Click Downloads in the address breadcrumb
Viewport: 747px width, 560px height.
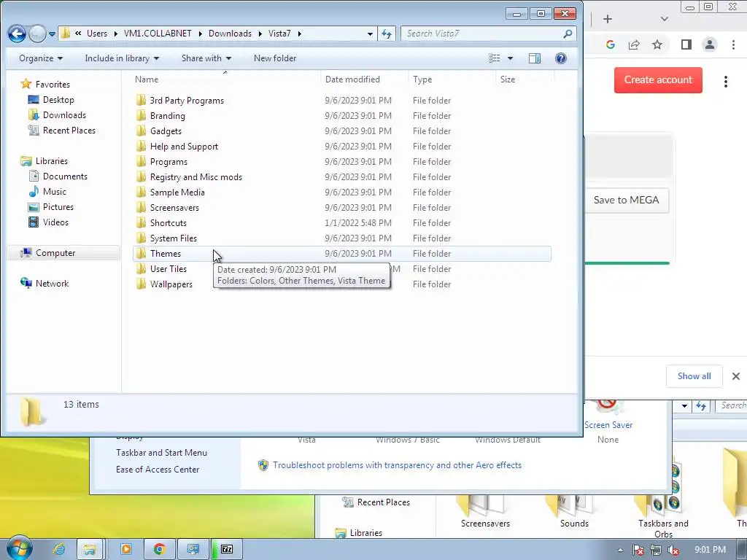pos(230,34)
